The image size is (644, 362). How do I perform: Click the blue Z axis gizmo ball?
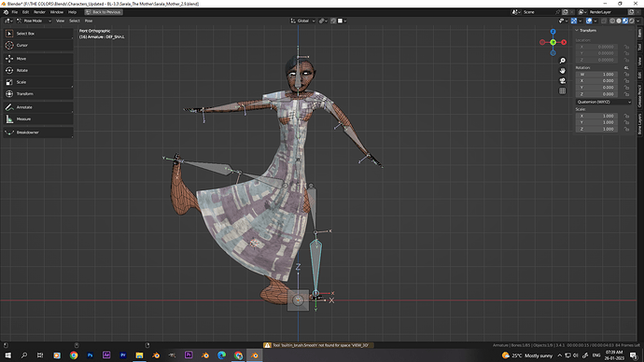pos(553,32)
